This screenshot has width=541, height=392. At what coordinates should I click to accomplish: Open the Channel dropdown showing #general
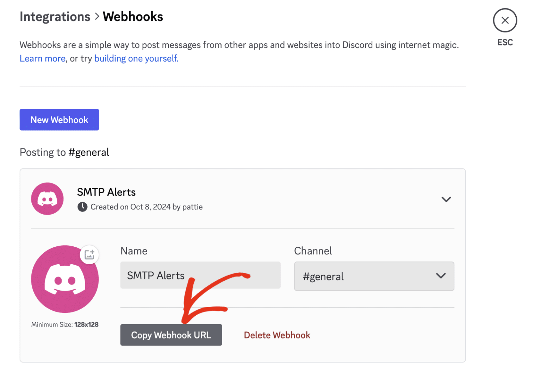[374, 277]
